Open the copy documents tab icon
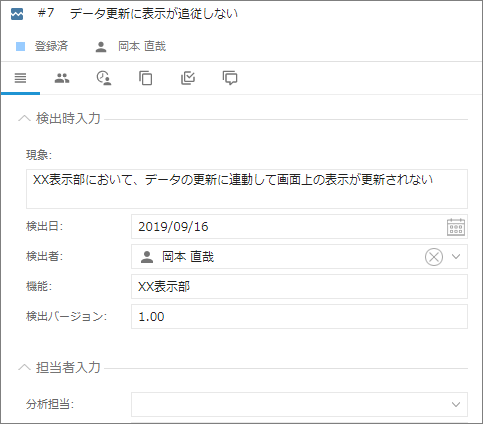 tap(146, 78)
